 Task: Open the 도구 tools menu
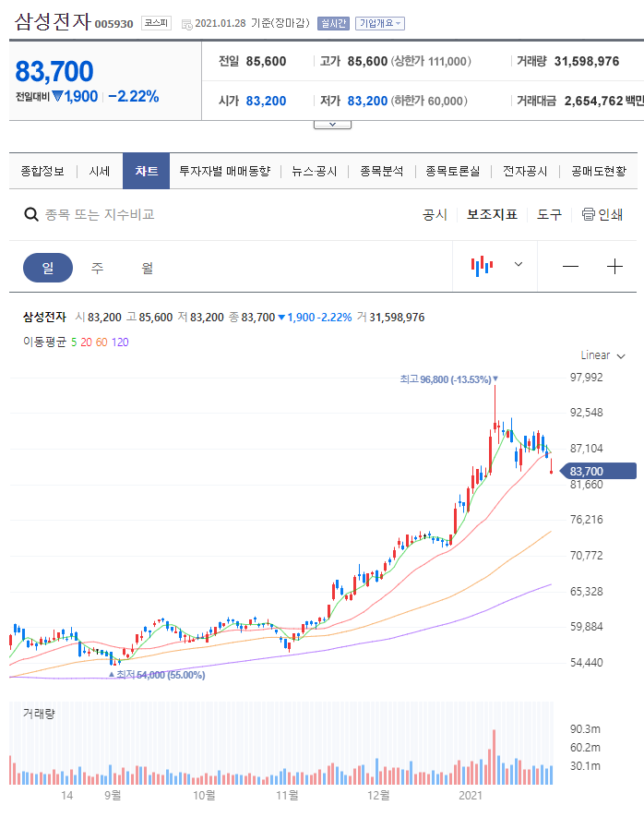(x=550, y=215)
